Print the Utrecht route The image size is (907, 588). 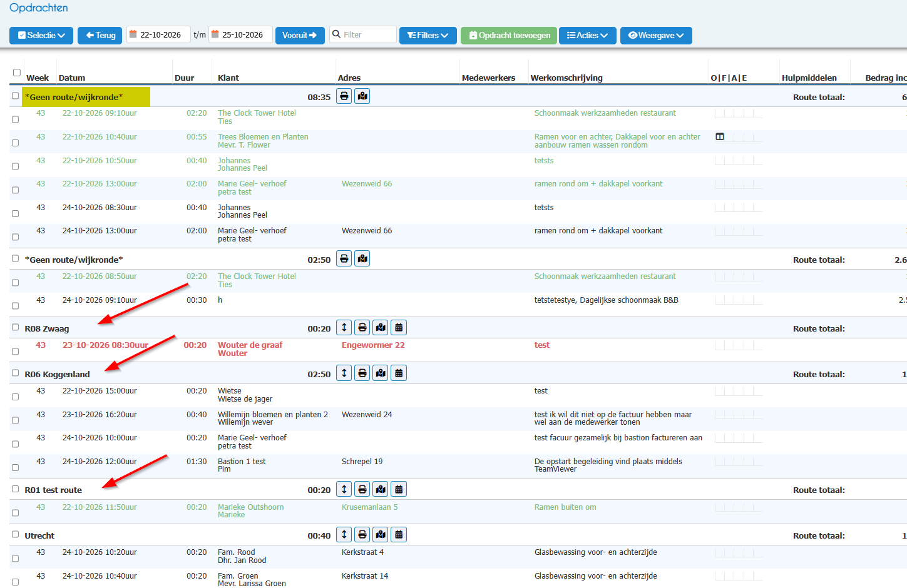coord(362,535)
